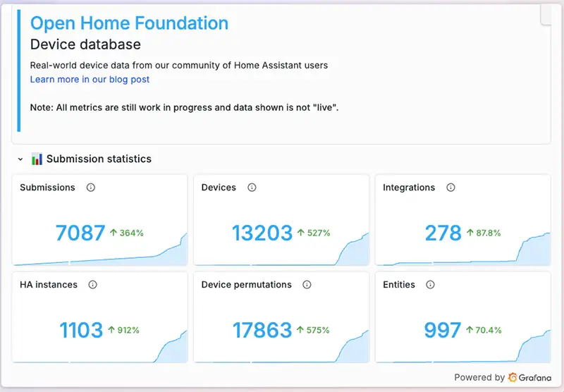Open the Learn more in our blog post link

(90, 79)
